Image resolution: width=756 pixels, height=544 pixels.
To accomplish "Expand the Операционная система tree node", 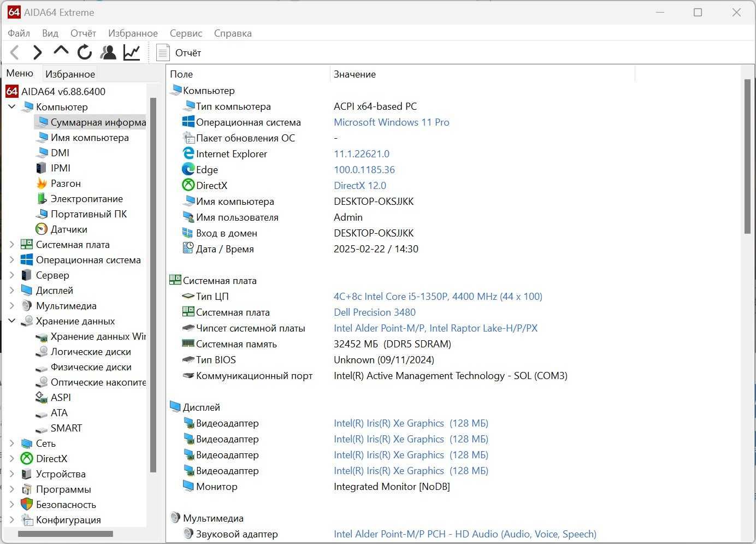I will pos(11,260).
